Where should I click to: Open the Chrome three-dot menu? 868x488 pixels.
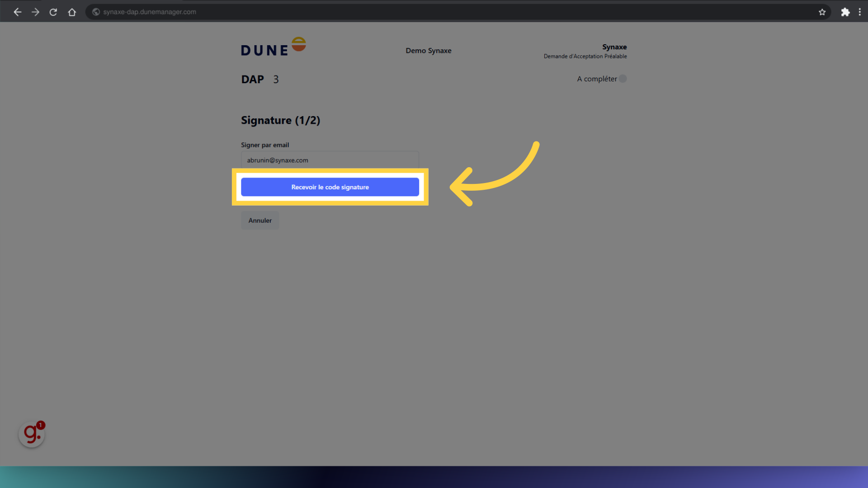point(860,12)
